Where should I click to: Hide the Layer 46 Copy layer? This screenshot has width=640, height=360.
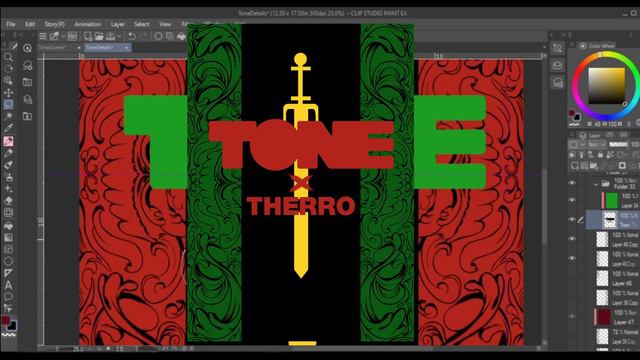tap(572, 239)
